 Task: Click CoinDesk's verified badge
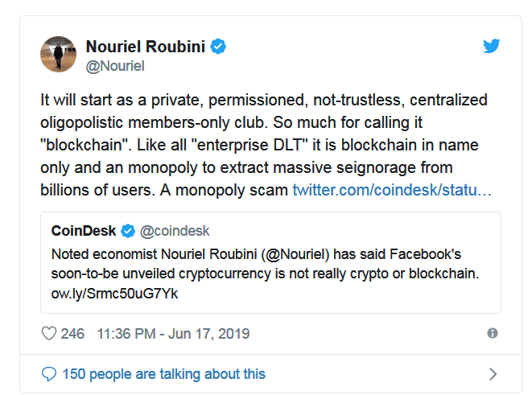coord(128,232)
